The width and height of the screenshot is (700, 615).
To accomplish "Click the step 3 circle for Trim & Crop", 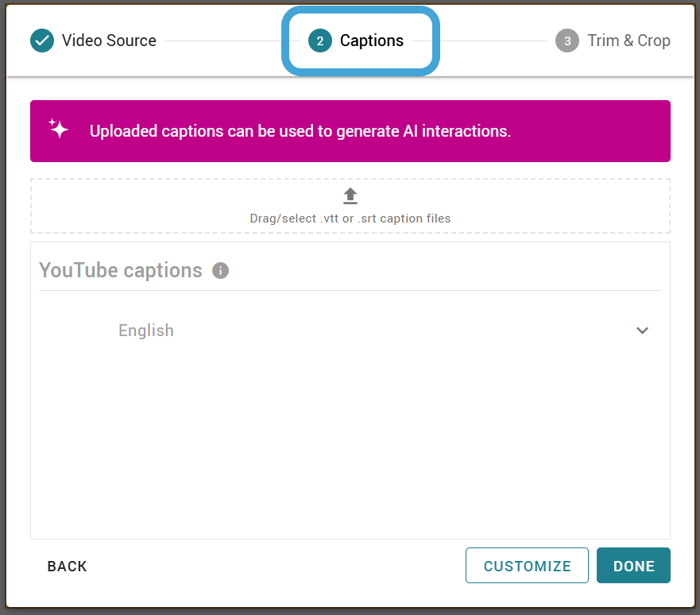I will tap(567, 41).
